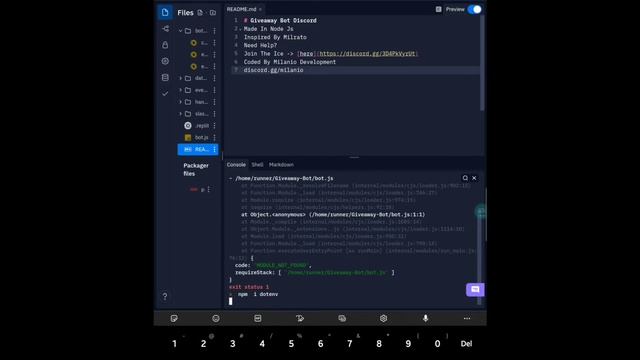Viewport: 640px width, 360px height.
Task: Open keyboard settings gear
Action: coord(383,318)
